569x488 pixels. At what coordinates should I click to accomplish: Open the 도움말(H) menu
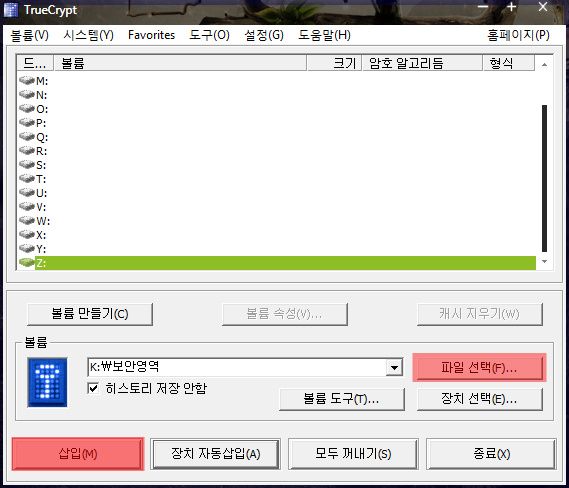[324, 35]
